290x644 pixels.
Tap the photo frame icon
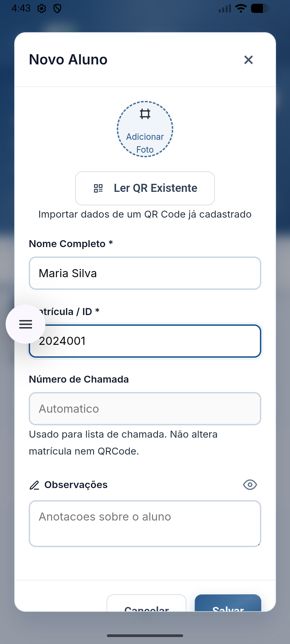[145, 114]
